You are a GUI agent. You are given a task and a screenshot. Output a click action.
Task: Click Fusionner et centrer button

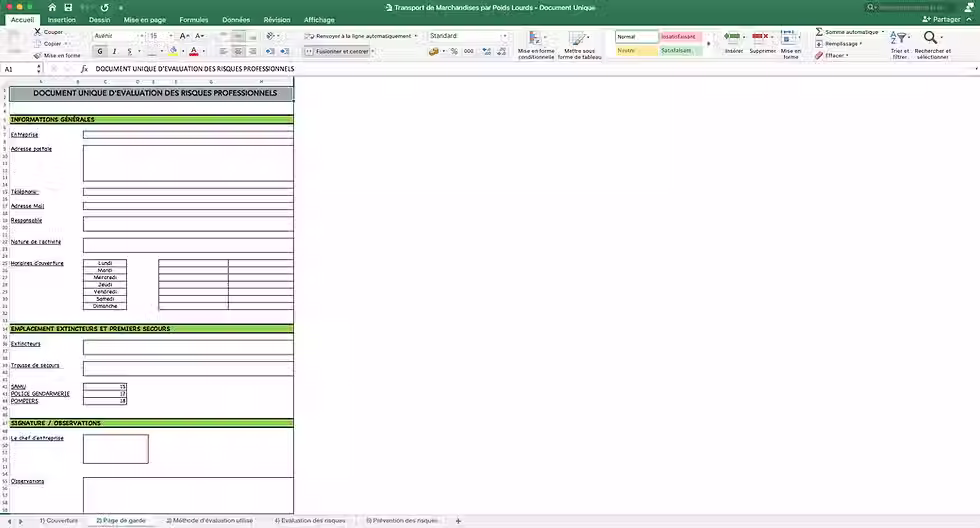pos(337,51)
